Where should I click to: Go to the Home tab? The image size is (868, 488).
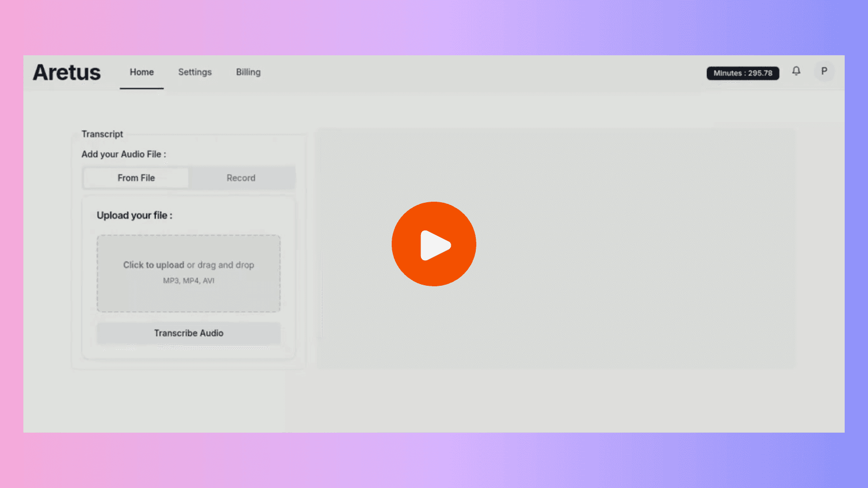pos(142,72)
